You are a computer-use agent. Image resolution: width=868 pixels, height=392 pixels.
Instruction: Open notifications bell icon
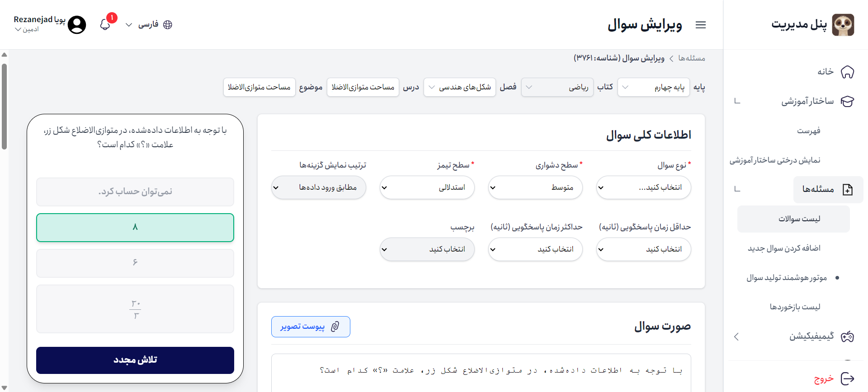(105, 24)
